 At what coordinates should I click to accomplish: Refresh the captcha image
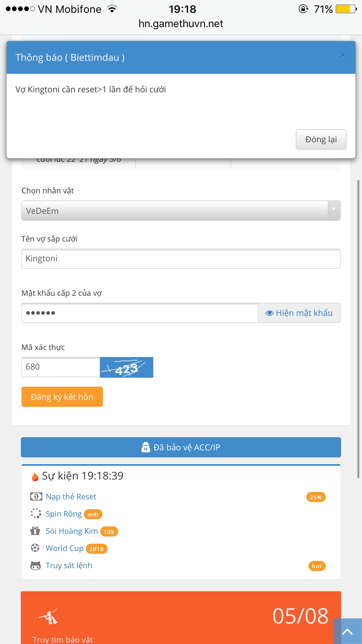[126, 367]
